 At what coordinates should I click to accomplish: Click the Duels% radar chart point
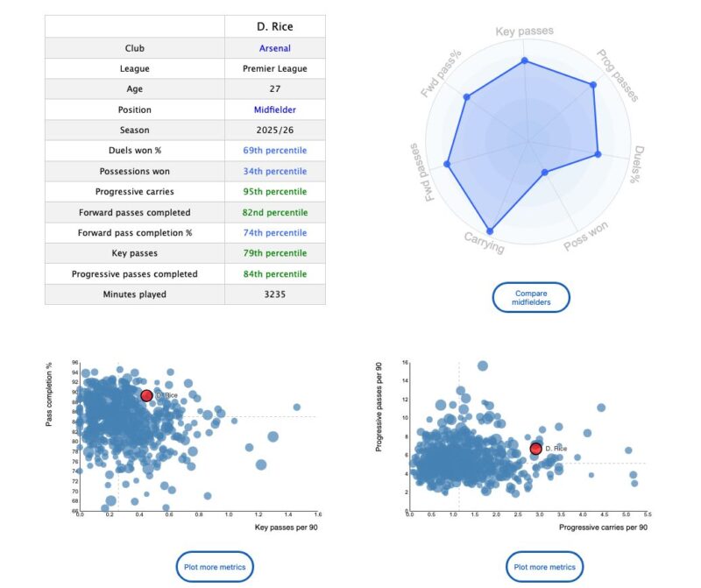point(598,154)
